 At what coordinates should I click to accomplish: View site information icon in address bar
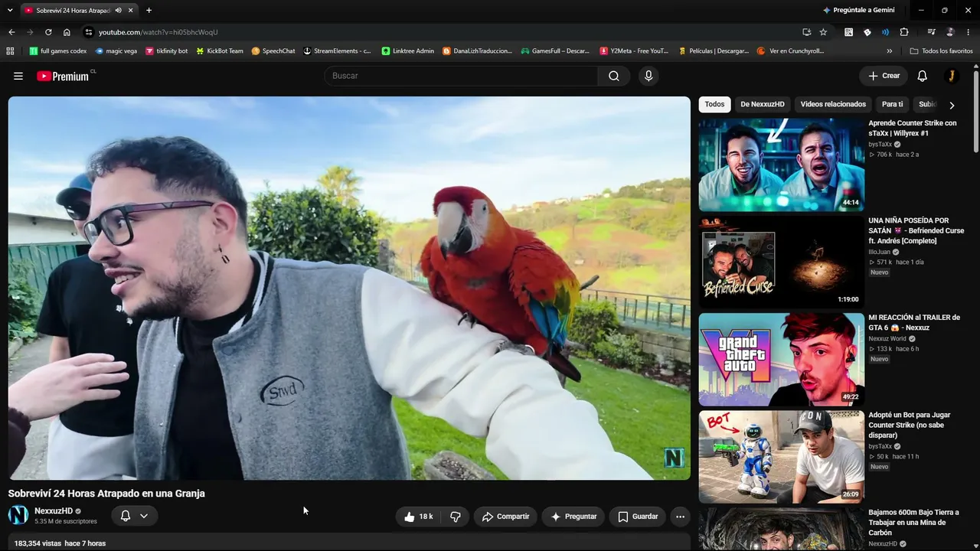point(88,32)
